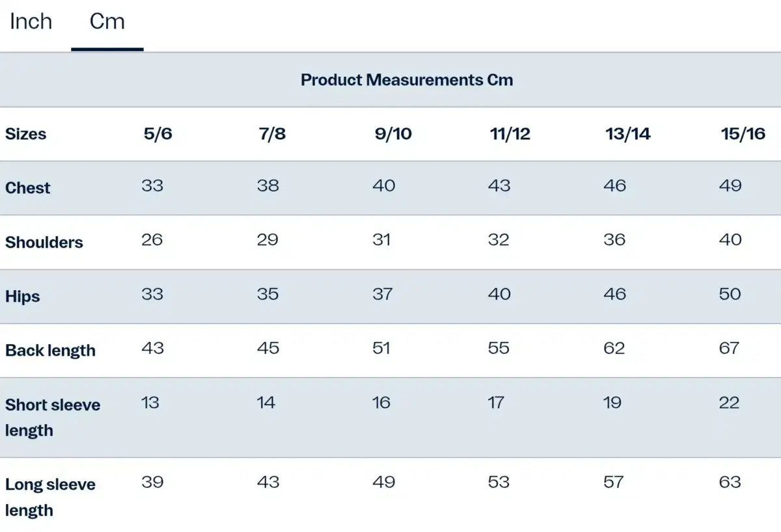Click shoulders value 26 for size 5/6
Image resolution: width=781 pixels, height=532 pixels.
pyautogui.click(x=152, y=239)
